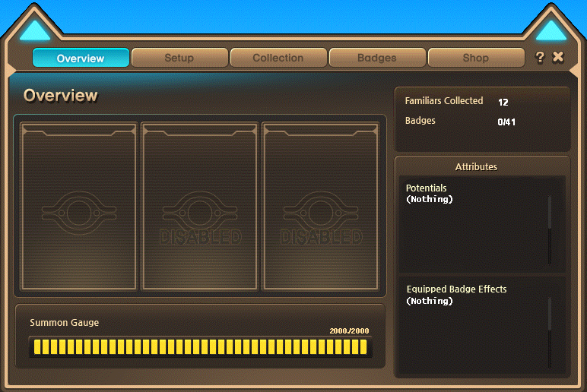Click the Potentials list scrollbar
Image resolution: width=587 pixels, height=392 pixels.
point(550,230)
